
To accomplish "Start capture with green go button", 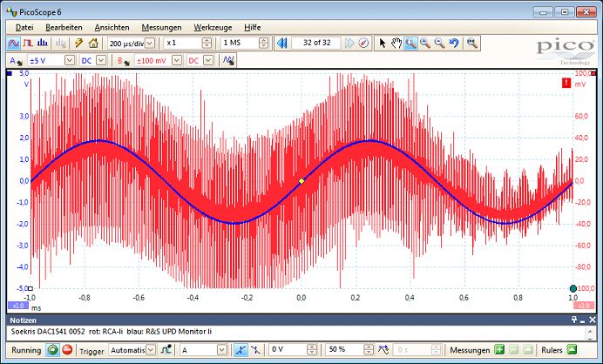I will point(53,350).
